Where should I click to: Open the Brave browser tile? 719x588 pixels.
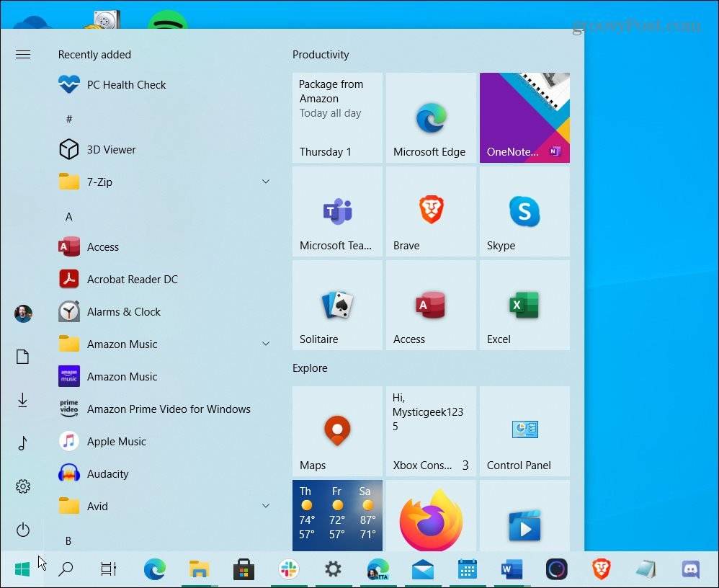[x=431, y=211]
